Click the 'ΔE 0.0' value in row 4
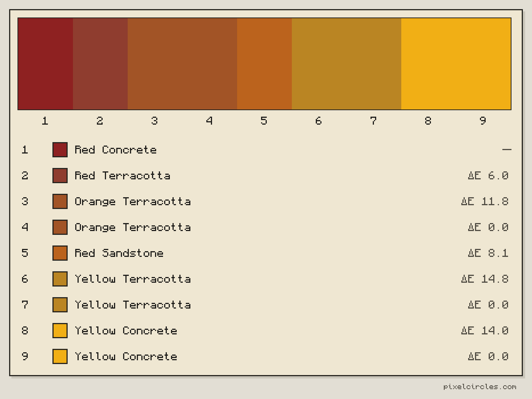The image size is (532, 399). [488, 227]
